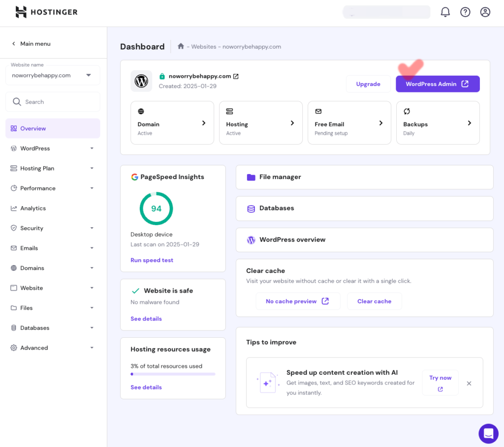Click the AI sparkle document icon
504x447 pixels.
pyautogui.click(x=268, y=383)
